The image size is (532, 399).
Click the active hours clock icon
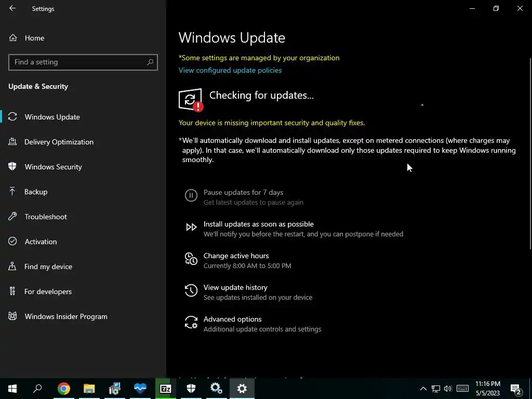191,259
